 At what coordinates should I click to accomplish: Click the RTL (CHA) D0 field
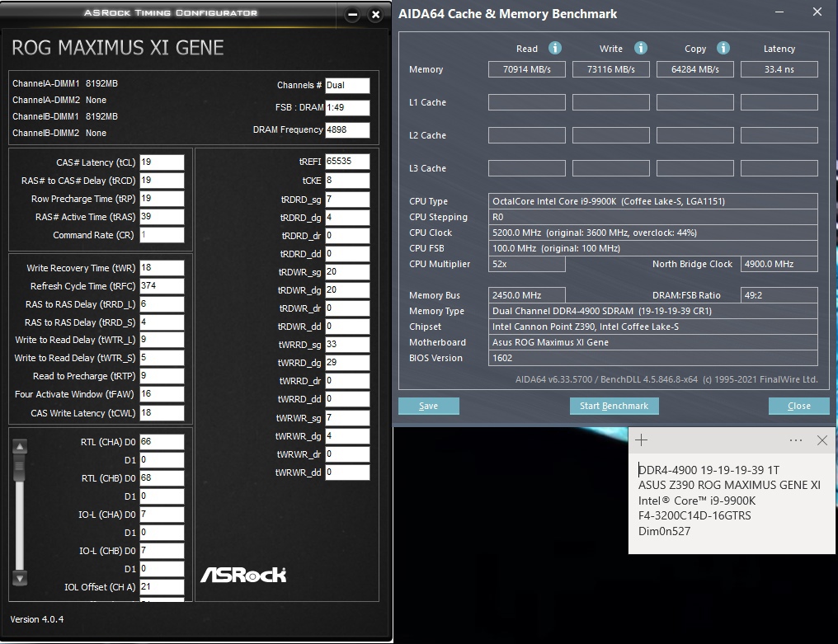coord(162,442)
